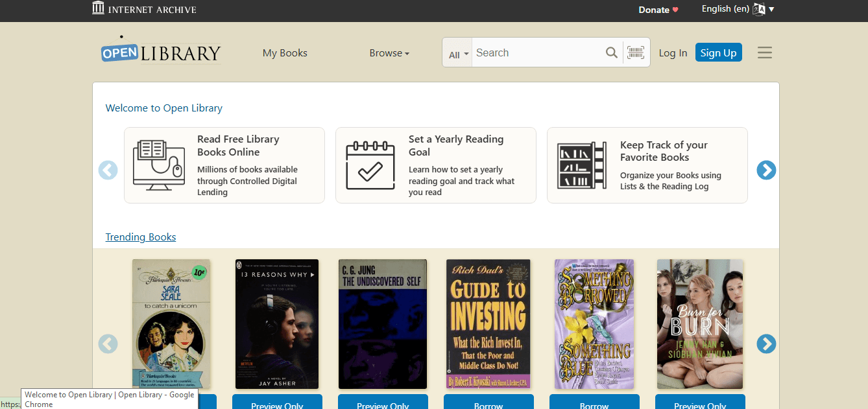The width and height of the screenshot is (868, 409).
Task: Open The Undiscovered Self book cover
Action: [x=383, y=324]
